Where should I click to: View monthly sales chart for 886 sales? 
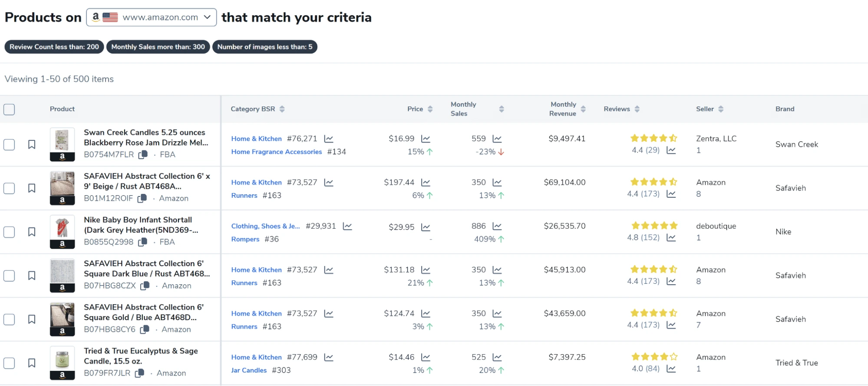[x=497, y=226]
